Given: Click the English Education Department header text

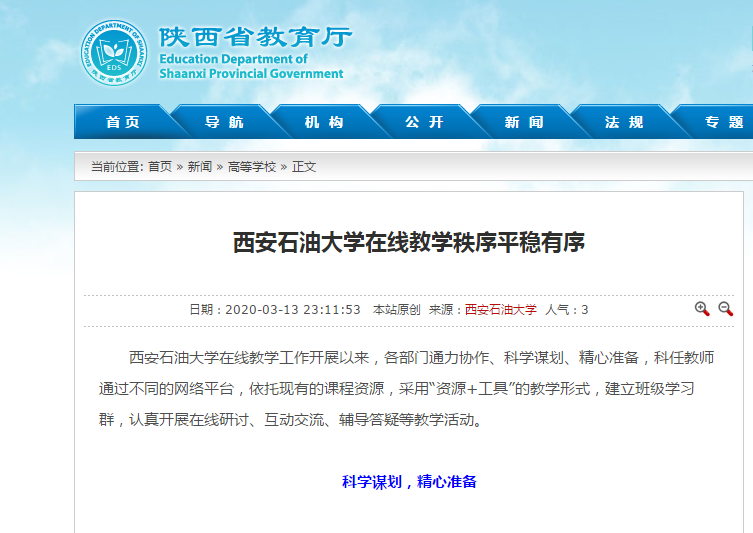Looking at the screenshot, I should [x=251, y=66].
